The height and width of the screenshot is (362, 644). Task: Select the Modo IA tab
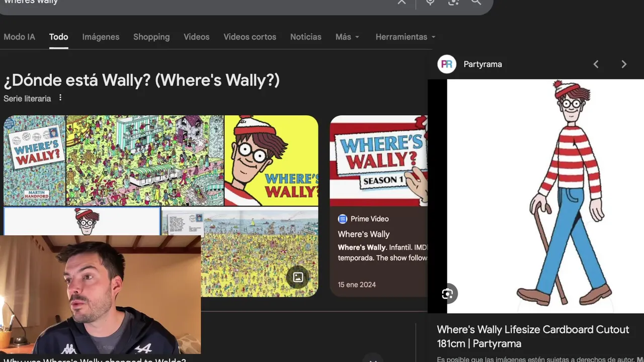[x=19, y=37]
